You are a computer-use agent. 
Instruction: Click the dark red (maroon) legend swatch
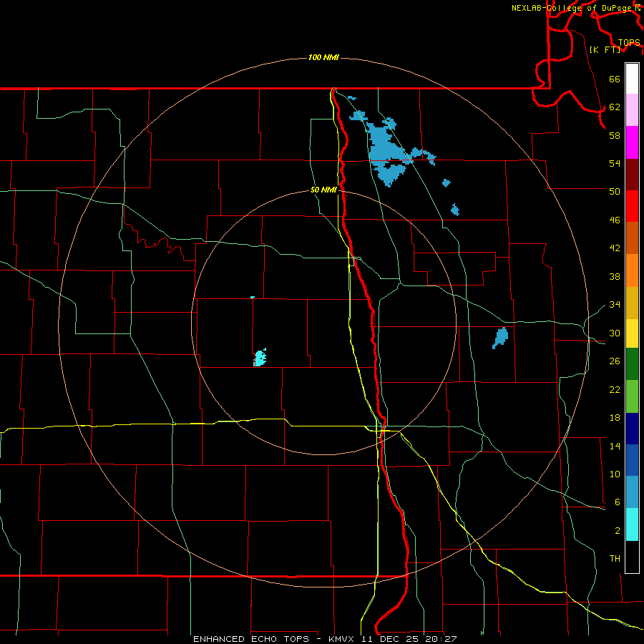tap(632, 175)
